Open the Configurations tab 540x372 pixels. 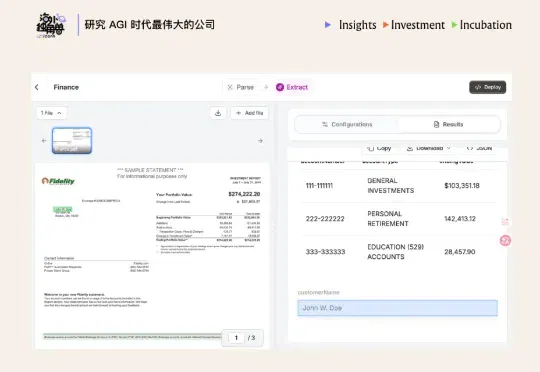[347, 124]
